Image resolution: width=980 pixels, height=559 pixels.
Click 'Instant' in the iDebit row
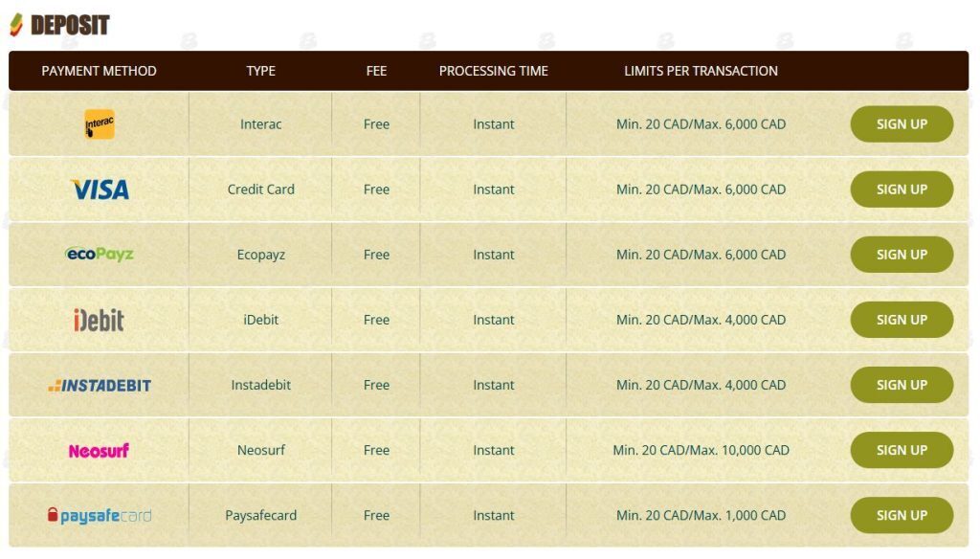[493, 320]
